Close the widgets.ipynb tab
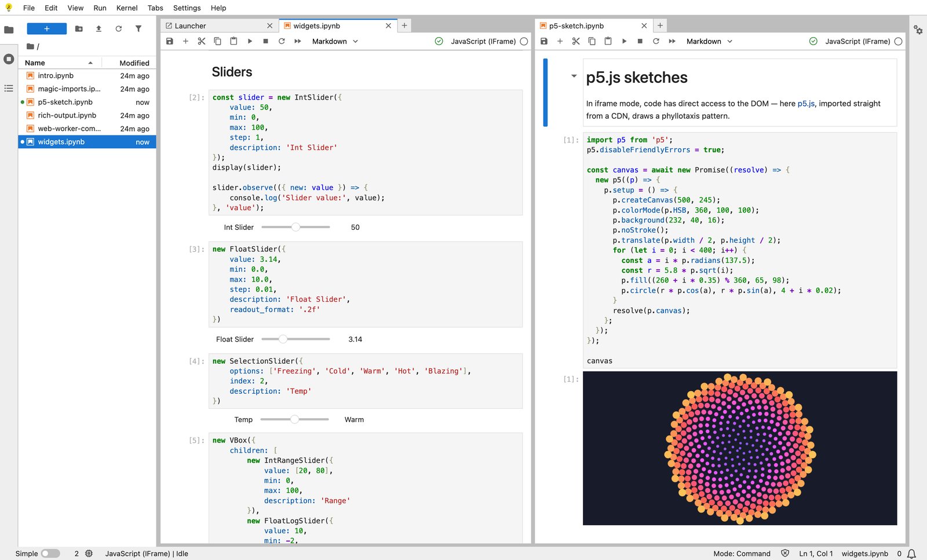 pyautogui.click(x=388, y=25)
